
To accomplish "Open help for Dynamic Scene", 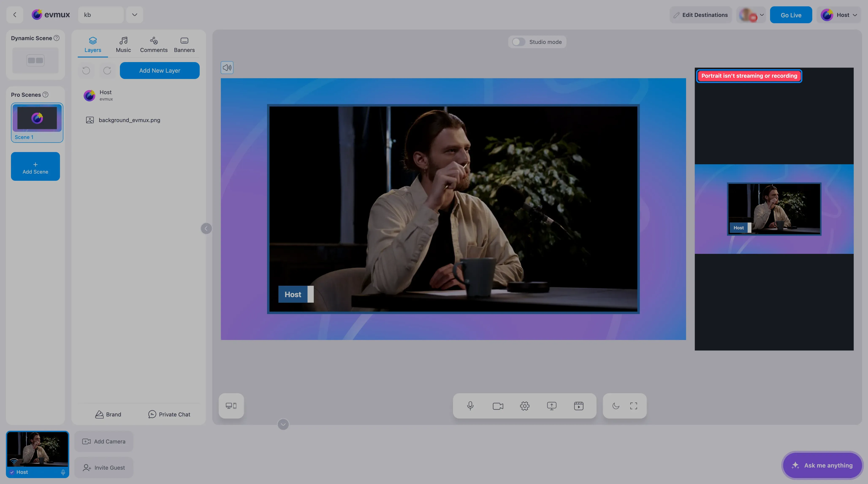I will coord(57,38).
